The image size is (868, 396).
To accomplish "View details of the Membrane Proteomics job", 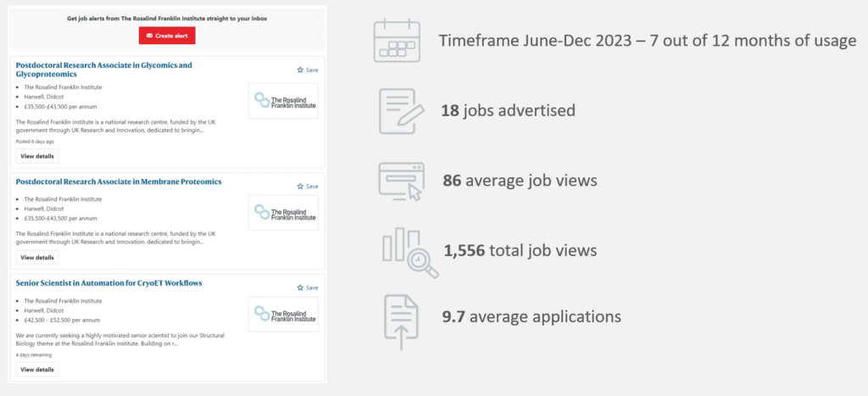I will coord(37,258).
